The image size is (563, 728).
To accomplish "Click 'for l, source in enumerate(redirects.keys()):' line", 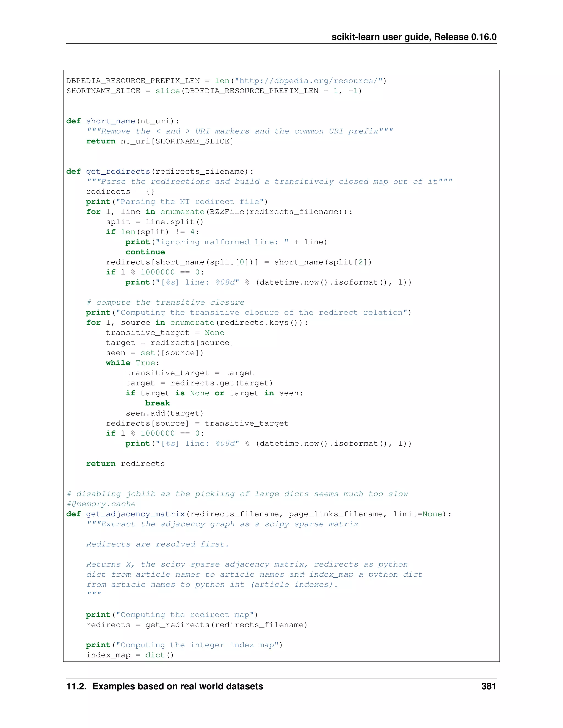I will pos(197,323).
